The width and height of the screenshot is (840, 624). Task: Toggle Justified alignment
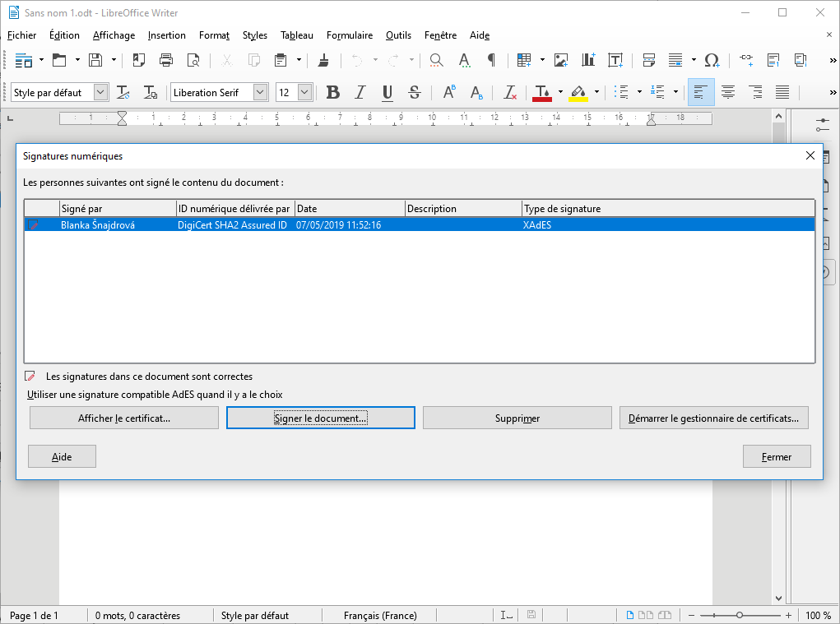782,92
